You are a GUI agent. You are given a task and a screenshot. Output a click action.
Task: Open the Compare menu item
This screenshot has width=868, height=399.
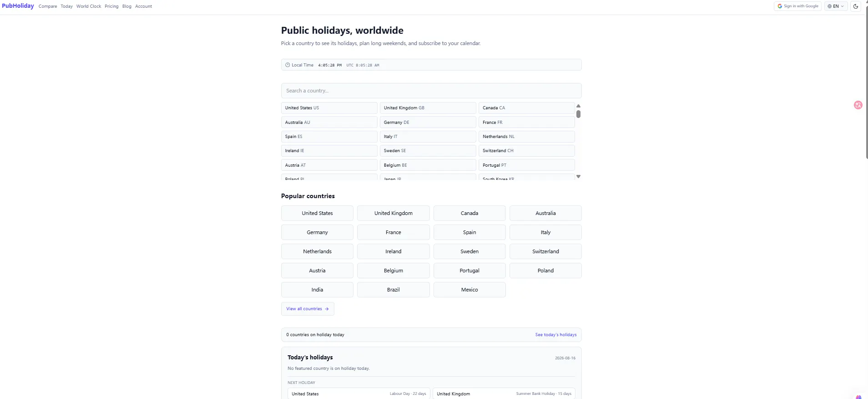pos(48,6)
